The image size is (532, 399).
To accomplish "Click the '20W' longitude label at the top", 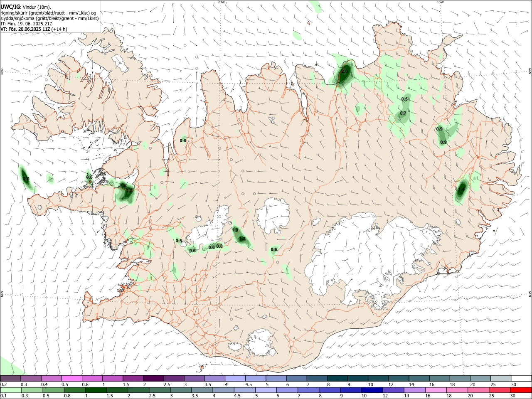I will pyautogui.click(x=221, y=2).
